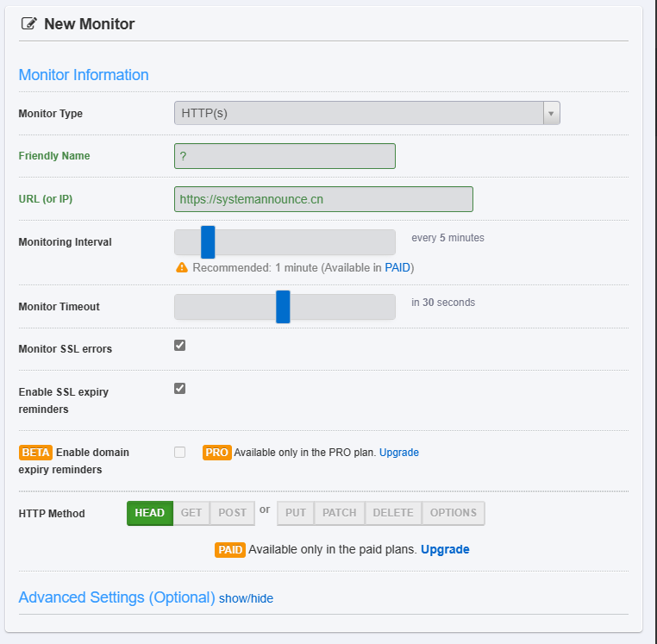Toggle Monitor SSL errors checkbox

(x=179, y=345)
